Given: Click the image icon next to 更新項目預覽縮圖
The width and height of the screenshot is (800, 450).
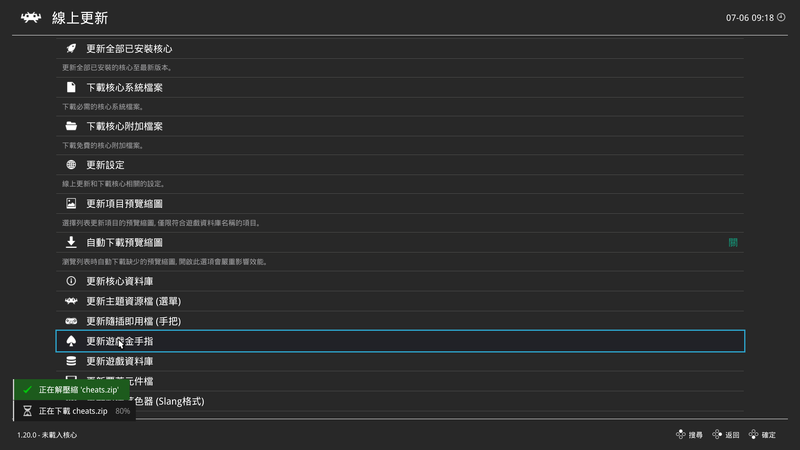Looking at the screenshot, I should (x=71, y=204).
